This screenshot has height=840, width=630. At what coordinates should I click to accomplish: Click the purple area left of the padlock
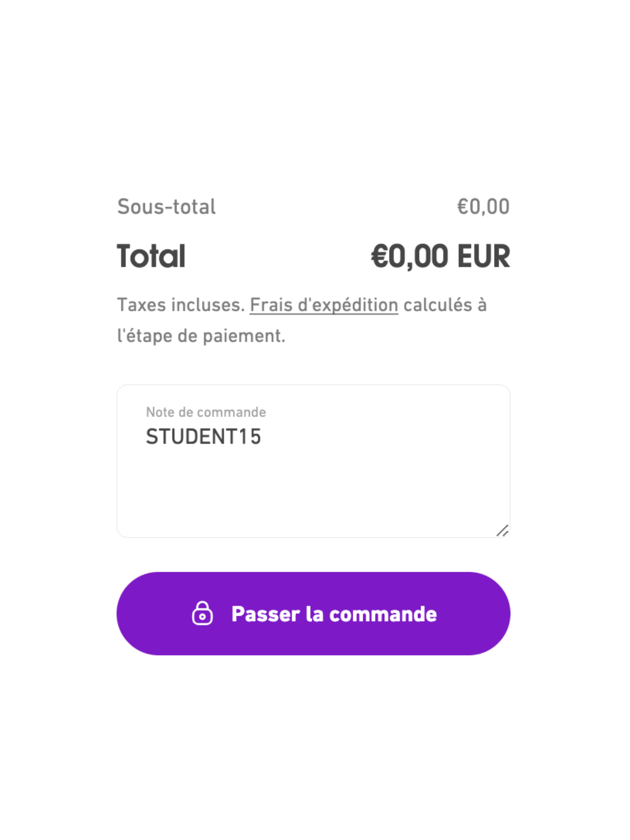pos(155,613)
